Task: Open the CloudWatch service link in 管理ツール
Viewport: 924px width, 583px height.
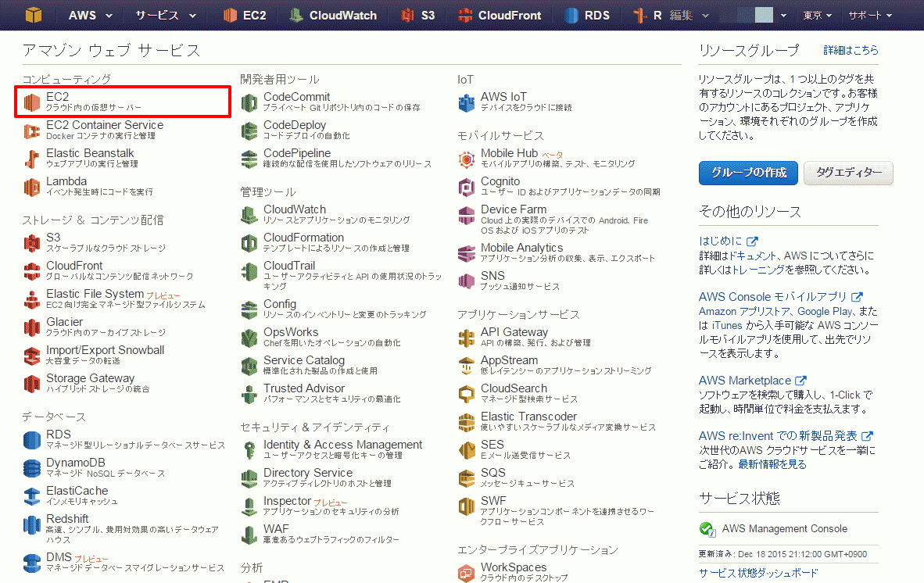Action: pos(295,209)
